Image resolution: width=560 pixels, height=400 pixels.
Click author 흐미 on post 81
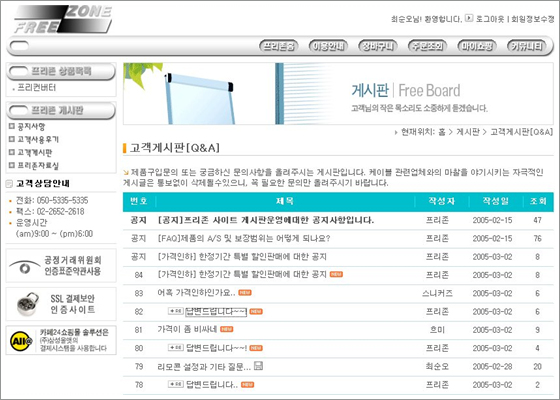[x=437, y=330]
